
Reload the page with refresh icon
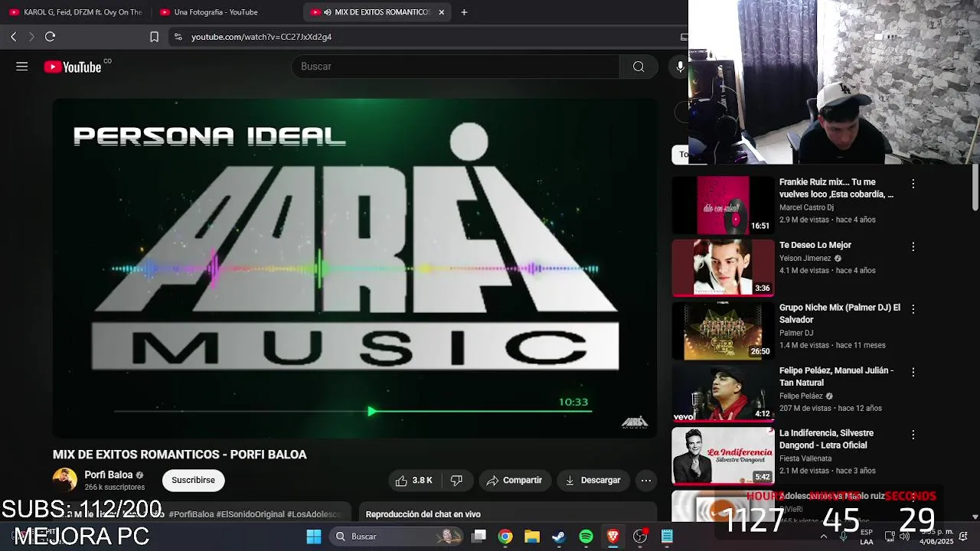click(50, 37)
